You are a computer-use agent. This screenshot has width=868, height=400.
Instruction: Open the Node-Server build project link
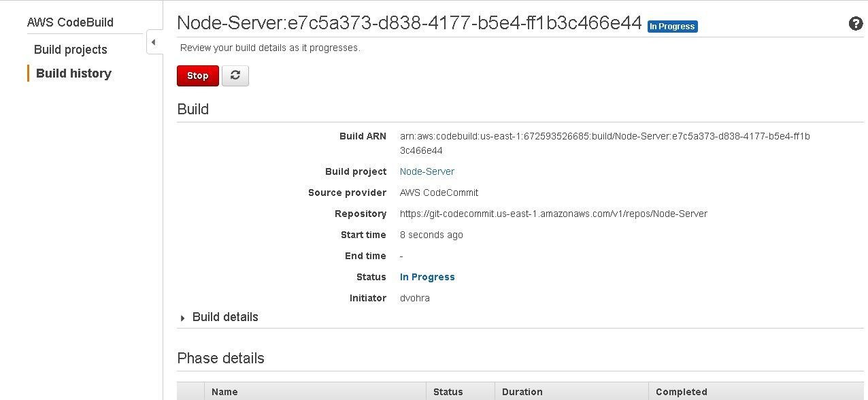coord(427,171)
